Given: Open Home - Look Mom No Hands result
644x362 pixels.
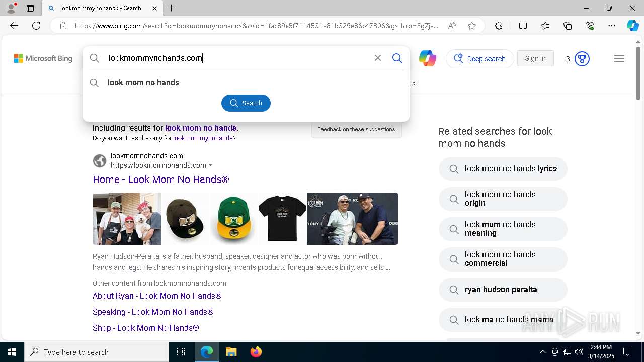Looking at the screenshot, I should click(x=161, y=179).
